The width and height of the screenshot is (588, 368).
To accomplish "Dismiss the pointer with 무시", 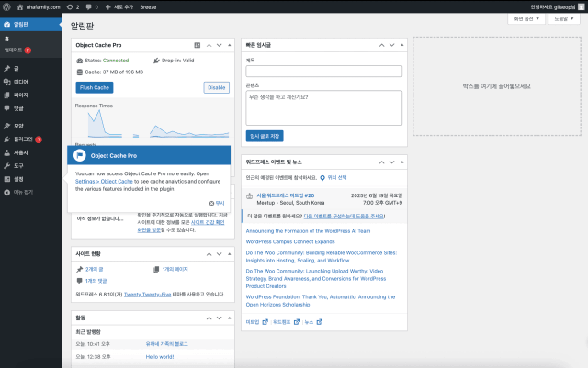I will [x=217, y=203].
